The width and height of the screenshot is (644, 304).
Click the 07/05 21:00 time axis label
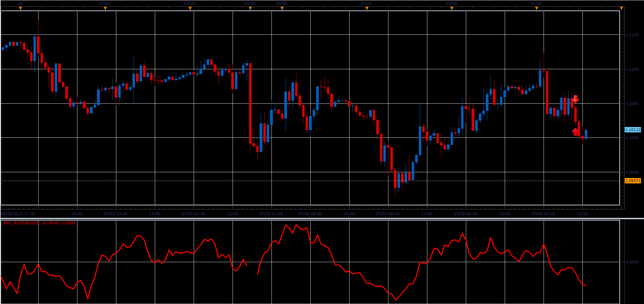(x=271, y=214)
